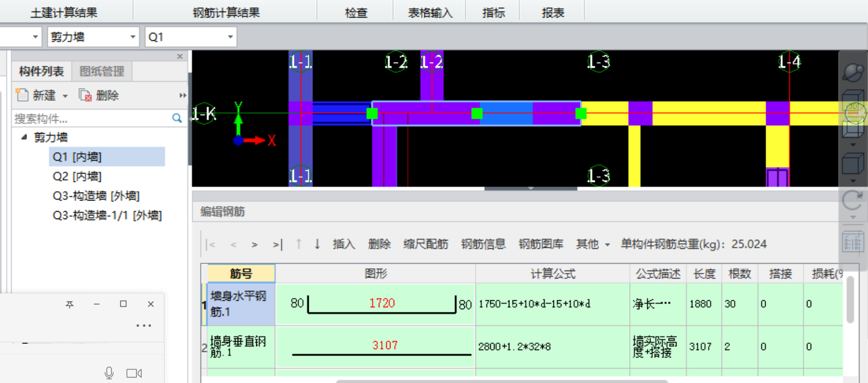Open the 新建 dropdown arrow
This screenshot has height=383, width=868.
(65, 96)
